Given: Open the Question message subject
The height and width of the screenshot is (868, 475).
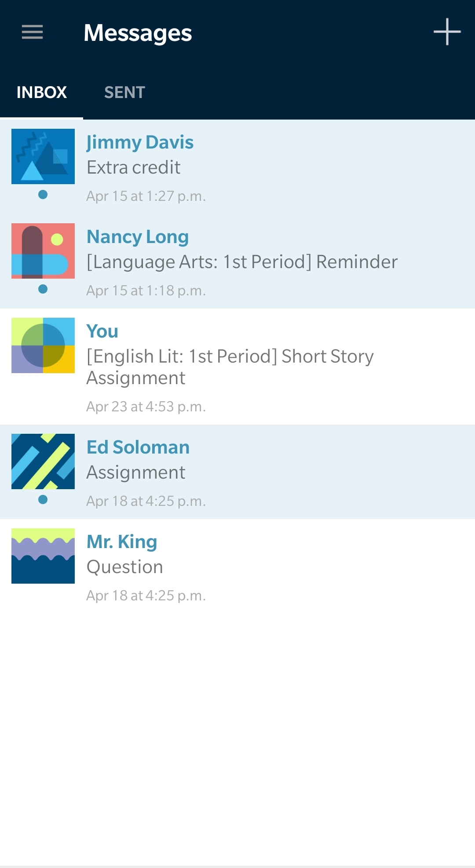Looking at the screenshot, I should pyautogui.click(x=125, y=567).
